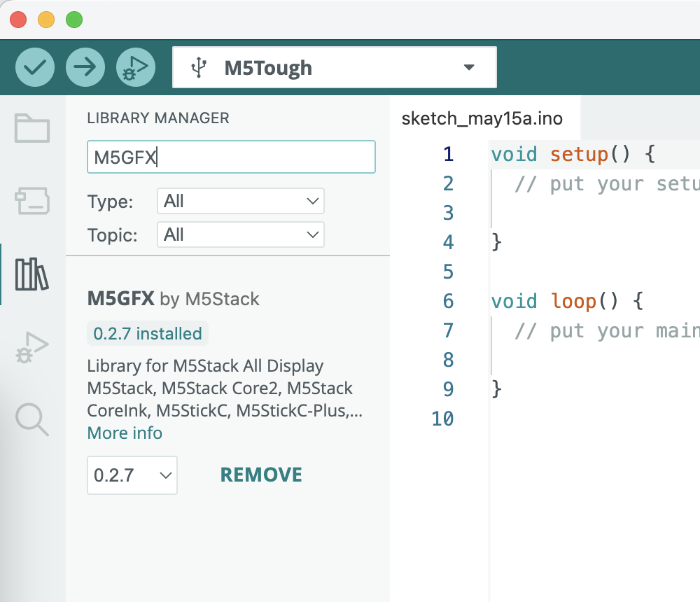Click line number 8 in editor gutter
Image resolution: width=700 pixels, height=602 pixels.
click(x=448, y=360)
